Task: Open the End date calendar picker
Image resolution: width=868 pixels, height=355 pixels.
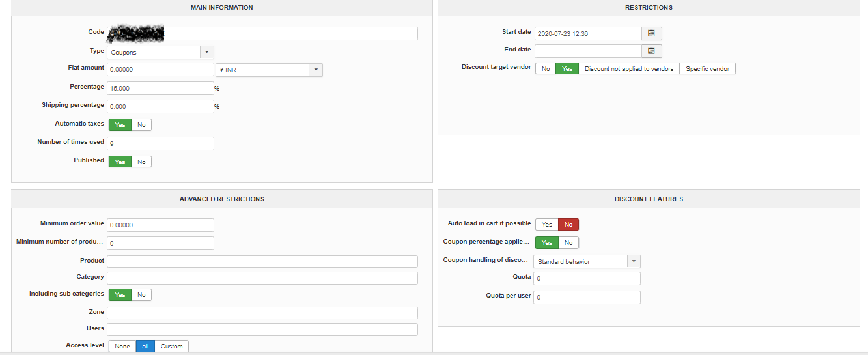Action: click(651, 51)
